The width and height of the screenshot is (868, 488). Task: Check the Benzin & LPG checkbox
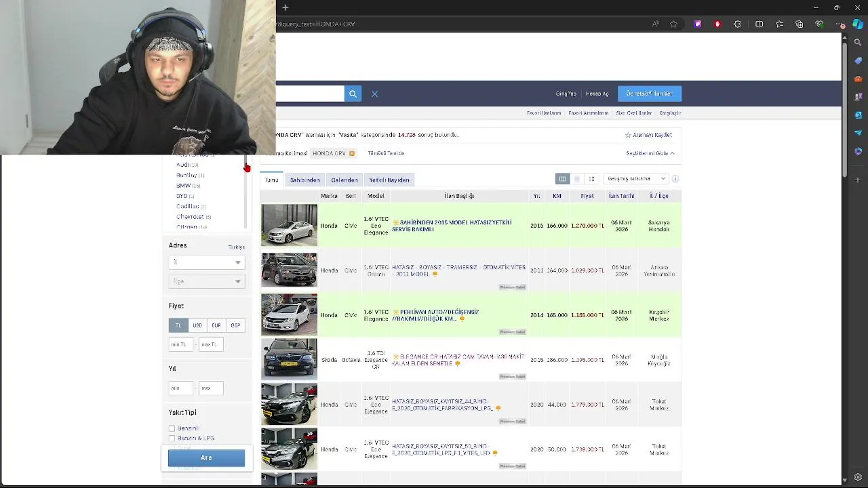pos(172,439)
